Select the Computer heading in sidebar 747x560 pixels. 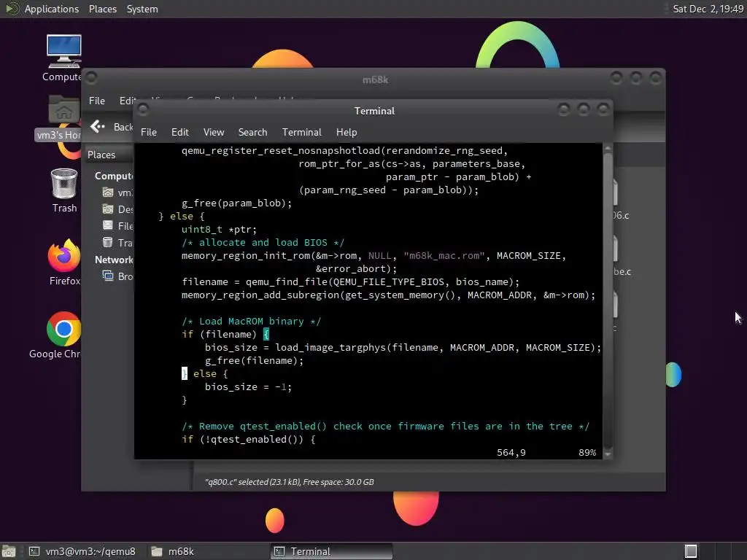click(114, 176)
